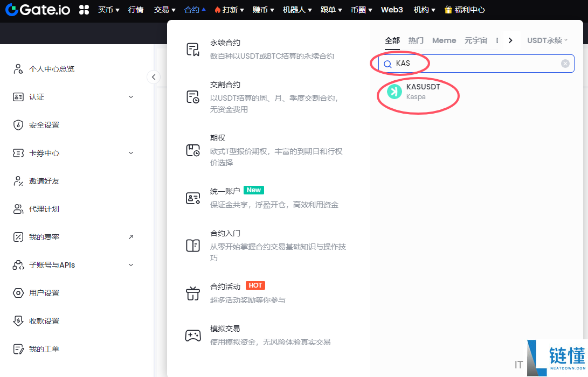Select the 全部 tab
588x377 pixels.
pos(392,40)
